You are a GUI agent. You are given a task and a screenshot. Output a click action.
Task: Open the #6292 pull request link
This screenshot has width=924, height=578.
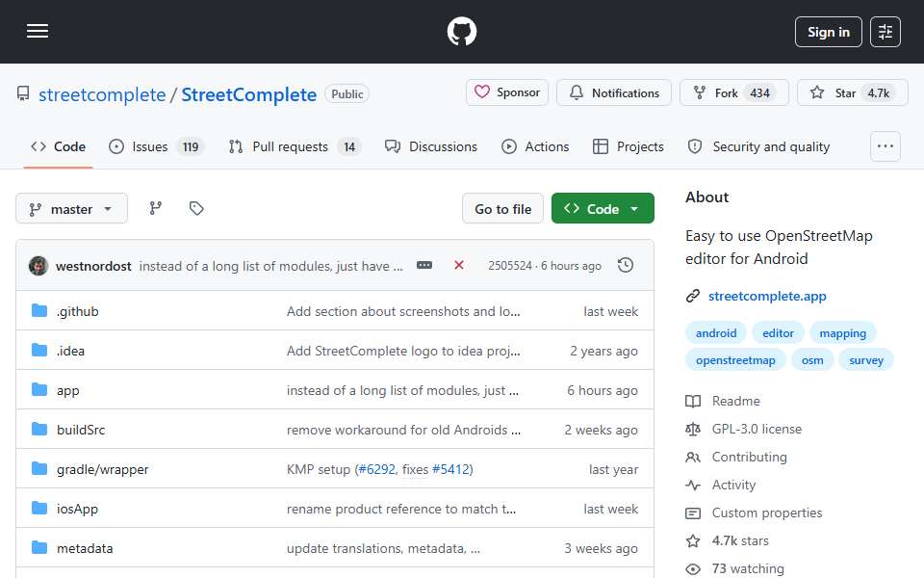click(376, 469)
